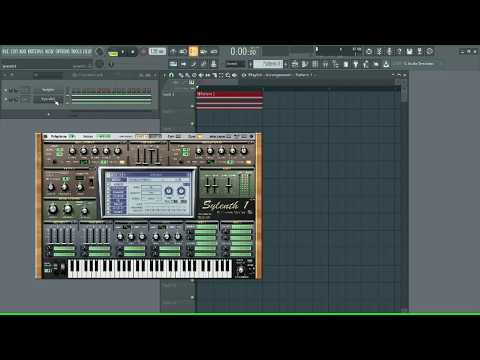Open the Pattern 1 selector dropdown

(x=268, y=64)
